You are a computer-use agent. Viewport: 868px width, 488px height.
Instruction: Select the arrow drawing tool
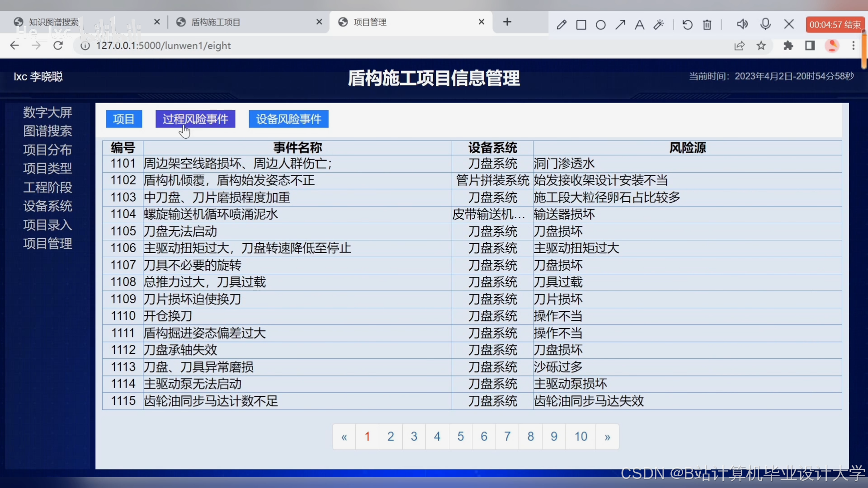[x=620, y=24]
